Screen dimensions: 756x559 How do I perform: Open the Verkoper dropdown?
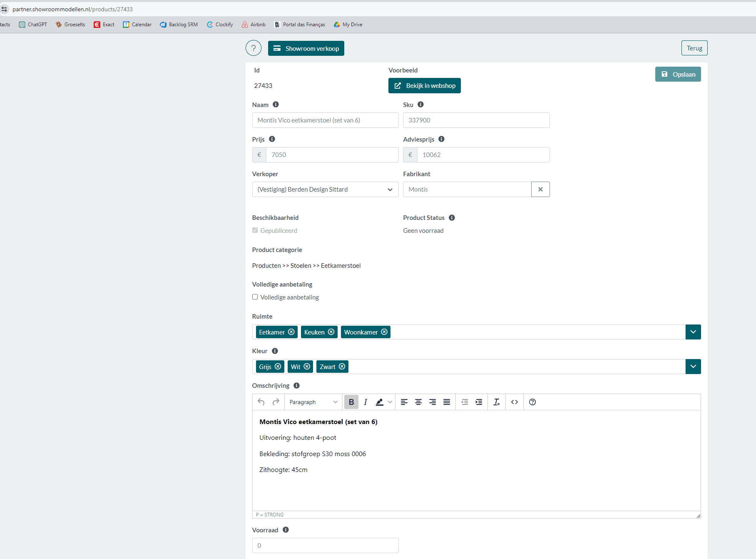[325, 189]
